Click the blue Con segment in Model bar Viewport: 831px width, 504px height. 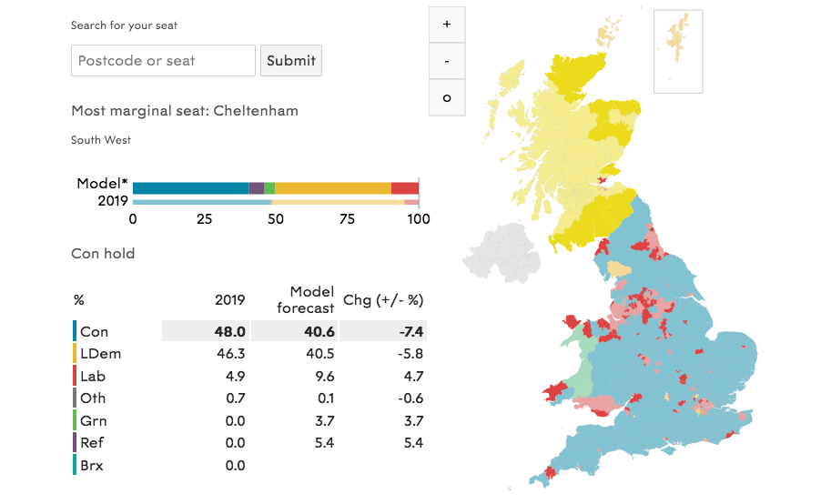(191, 188)
